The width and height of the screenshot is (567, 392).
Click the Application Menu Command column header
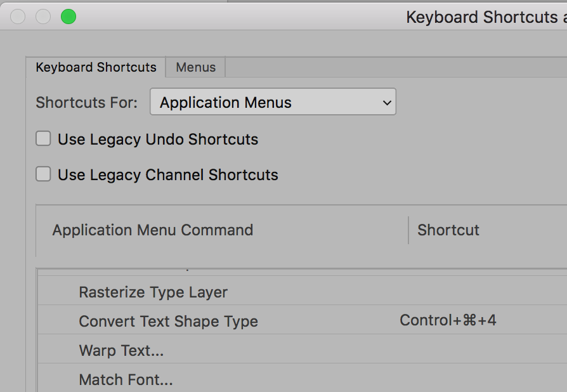pos(152,230)
